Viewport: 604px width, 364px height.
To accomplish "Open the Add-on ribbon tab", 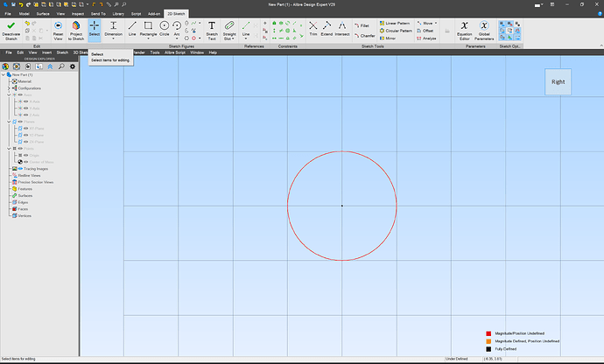I will click(154, 14).
